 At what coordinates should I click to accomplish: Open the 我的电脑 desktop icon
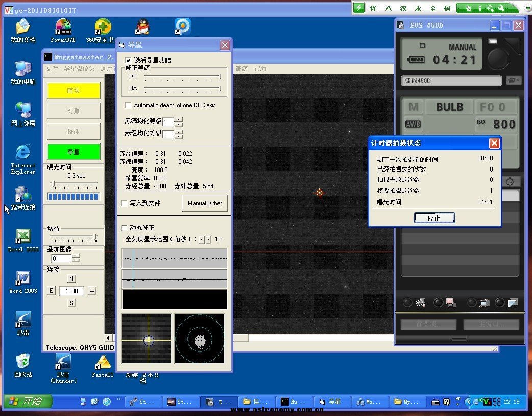[23, 72]
